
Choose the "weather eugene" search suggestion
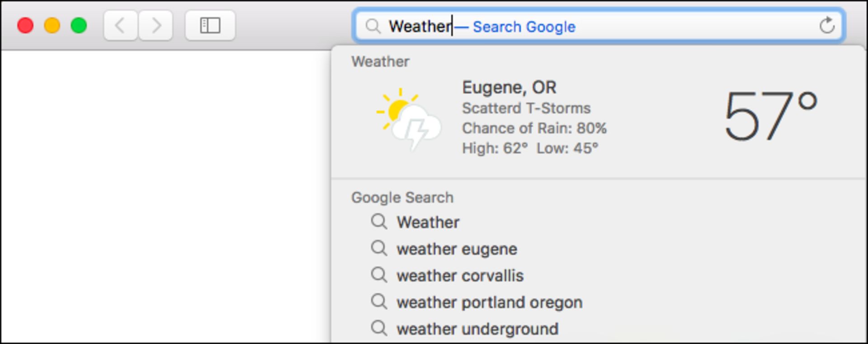click(x=457, y=249)
